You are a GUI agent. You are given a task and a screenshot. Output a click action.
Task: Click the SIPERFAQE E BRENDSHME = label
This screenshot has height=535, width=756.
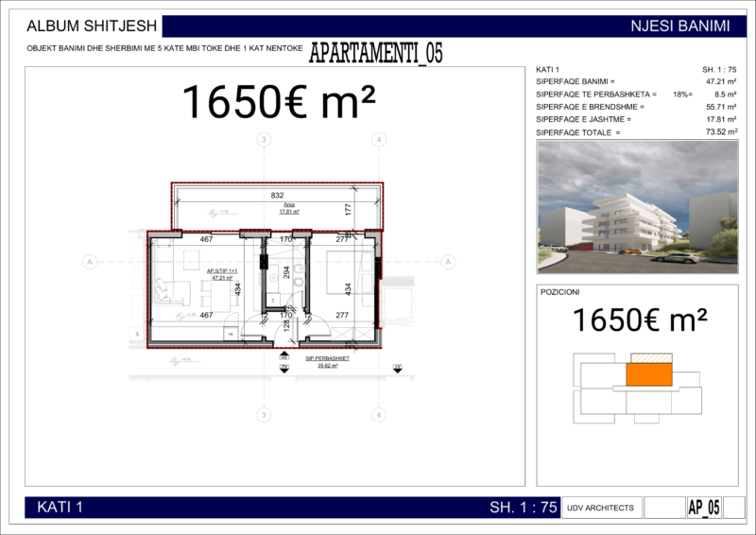coord(590,107)
